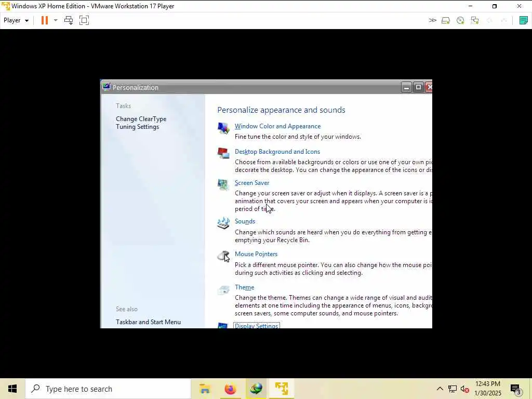Click the Desktop Background icon
Image resolution: width=532 pixels, height=399 pixels.
(223, 153)
